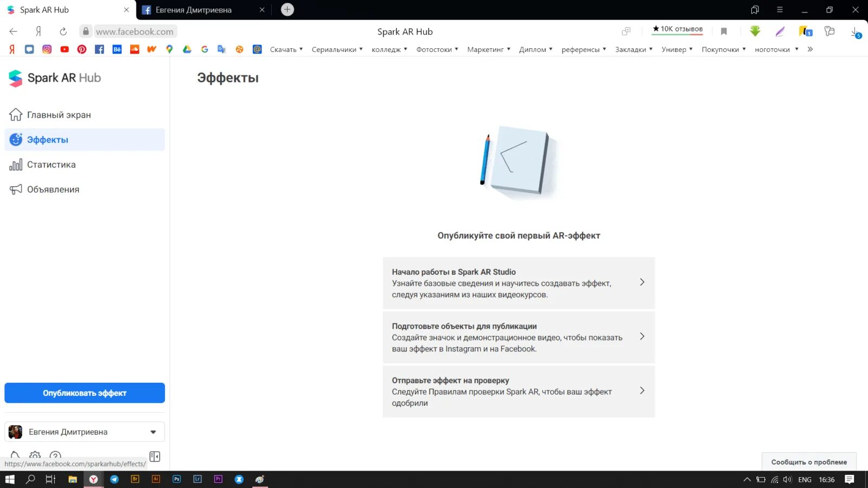
Task: Click the Опубликовать эффект button
Action: tap(85, 393)
